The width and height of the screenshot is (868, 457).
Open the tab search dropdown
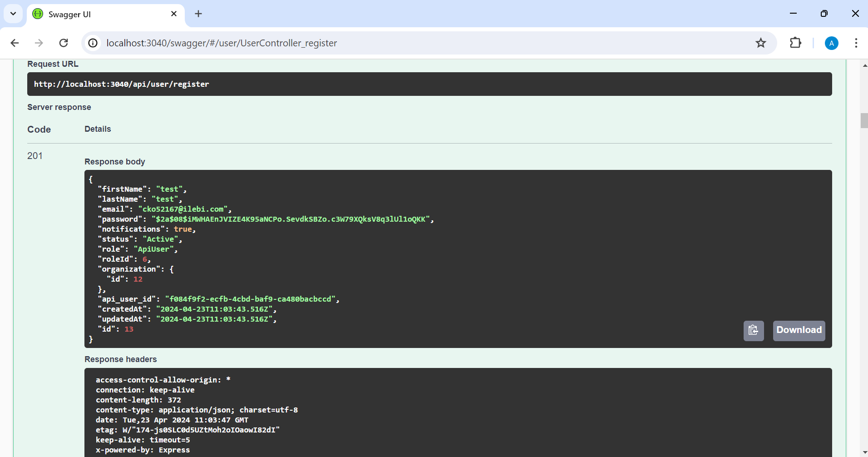(13, 14)
